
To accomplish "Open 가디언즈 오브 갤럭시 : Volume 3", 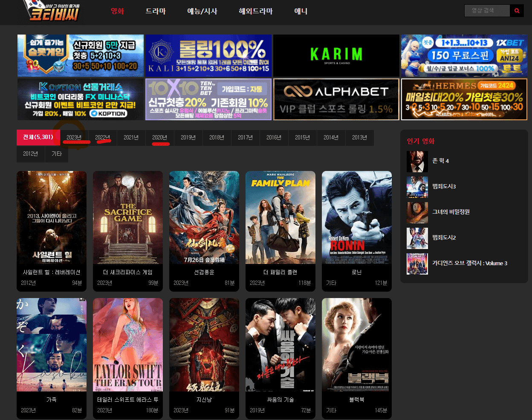I will point(470,263).
